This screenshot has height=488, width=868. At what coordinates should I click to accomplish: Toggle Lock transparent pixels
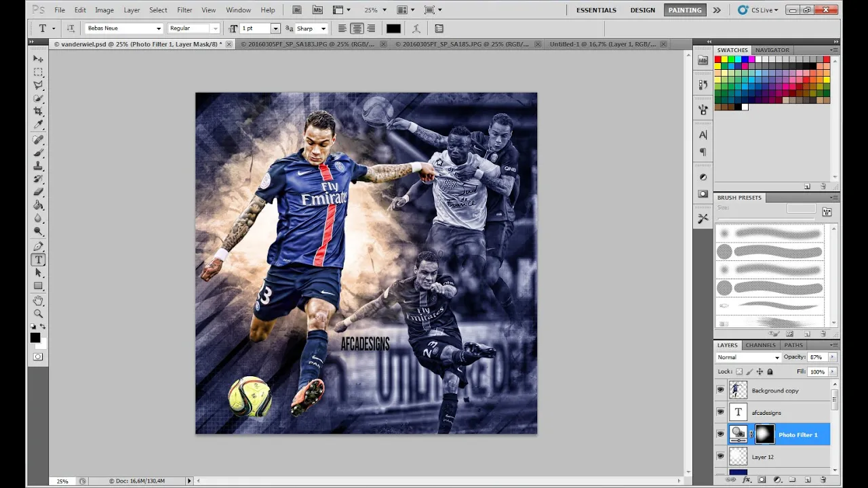tap(739, 371)
